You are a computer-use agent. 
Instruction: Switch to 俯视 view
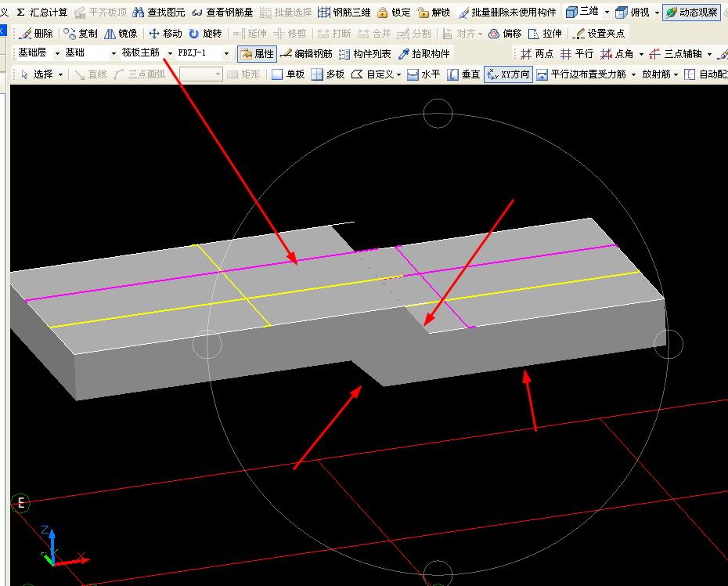[632, 13]
